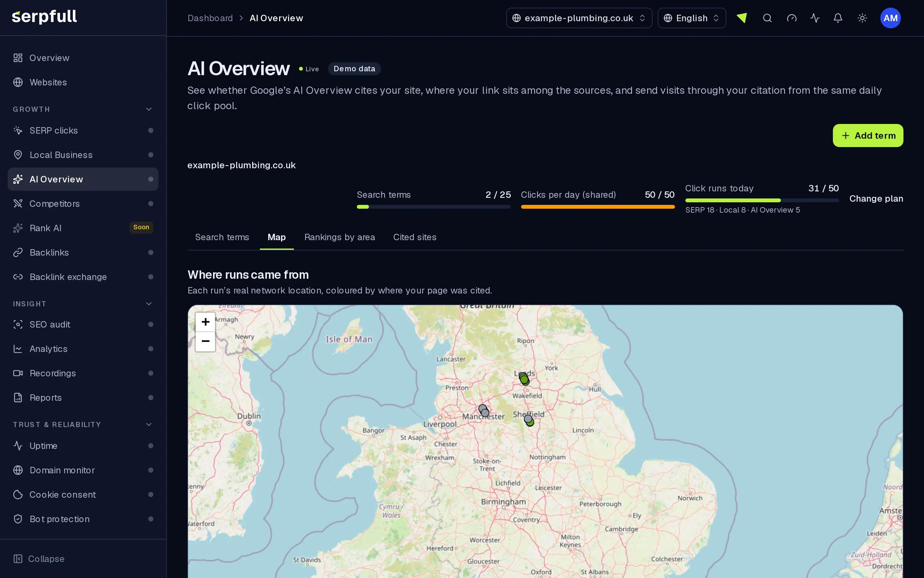
Task: Click the Local Business pin icon
Action: [18, 155]
